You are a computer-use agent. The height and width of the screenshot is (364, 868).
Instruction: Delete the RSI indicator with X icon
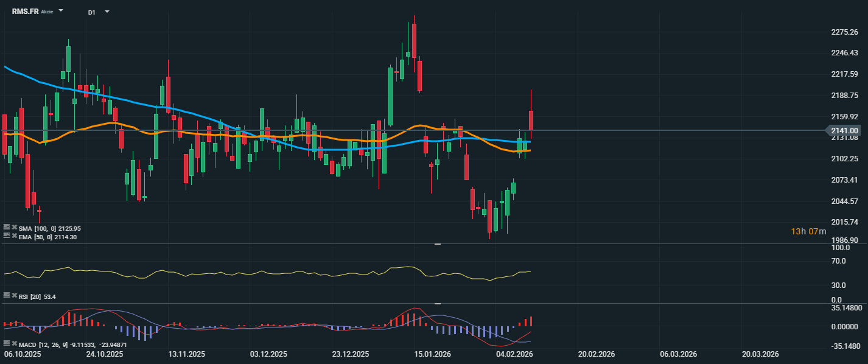(x=14, y=296)
